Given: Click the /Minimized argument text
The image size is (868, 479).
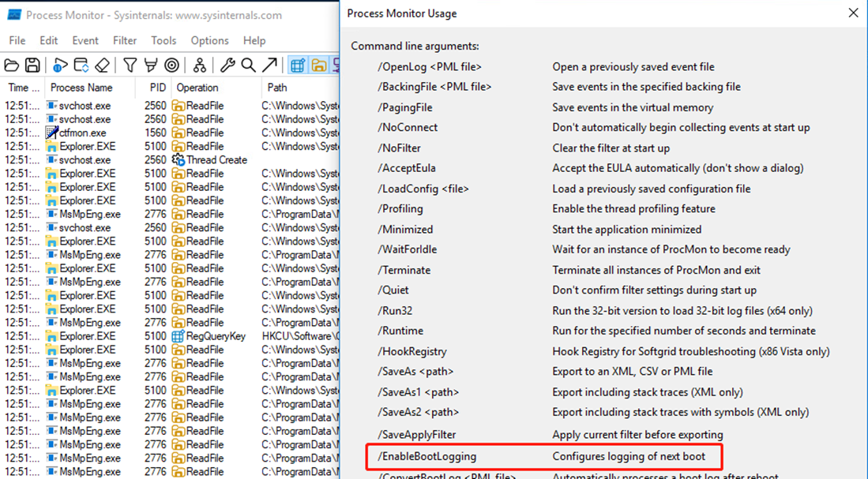Looking at the screenshot, I should (x=405, y=229).
